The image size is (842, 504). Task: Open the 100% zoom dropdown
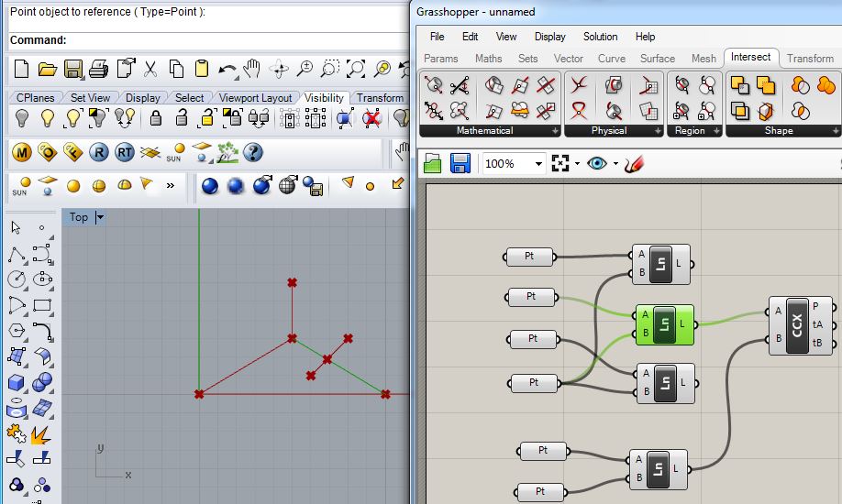514,163
